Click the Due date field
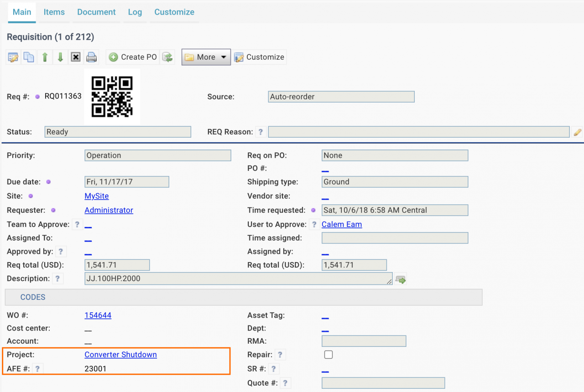 point(127,182)
